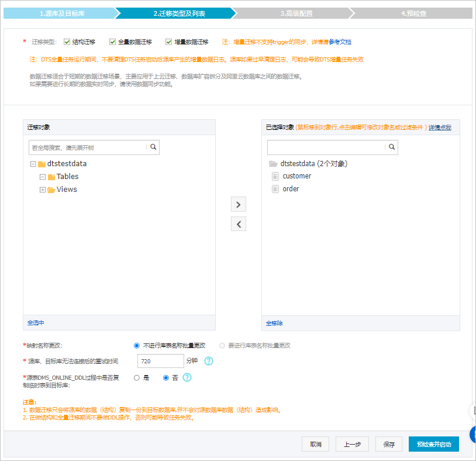The width and height of the screenshot is (476, 461).
Task: Select 否 for DMS_ONLINE_DDL temp table copy
Action: click(165, 378)
